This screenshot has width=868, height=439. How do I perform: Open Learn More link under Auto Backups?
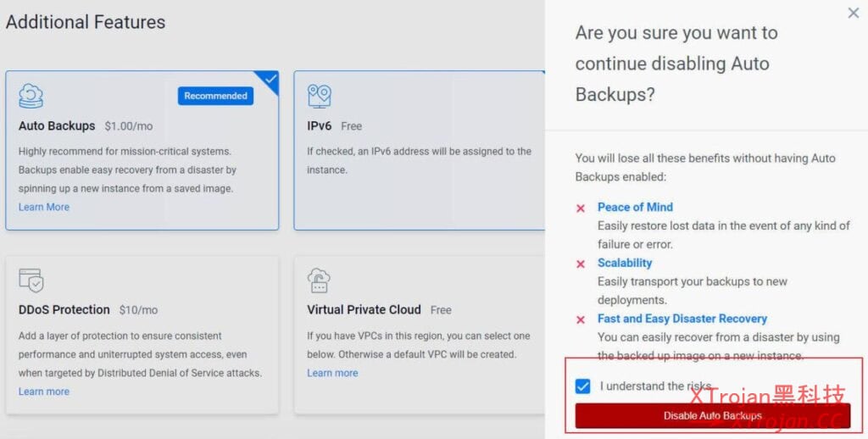tap(44, 207)
